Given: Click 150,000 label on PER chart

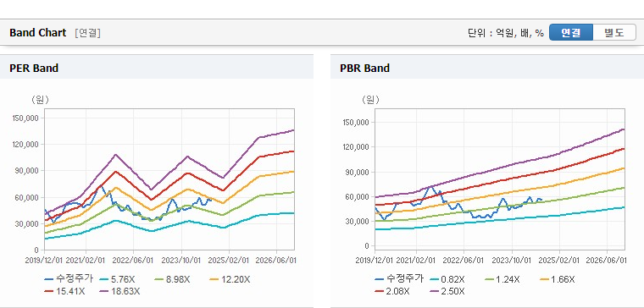Looking at the screenshot, I should [25, 118].
